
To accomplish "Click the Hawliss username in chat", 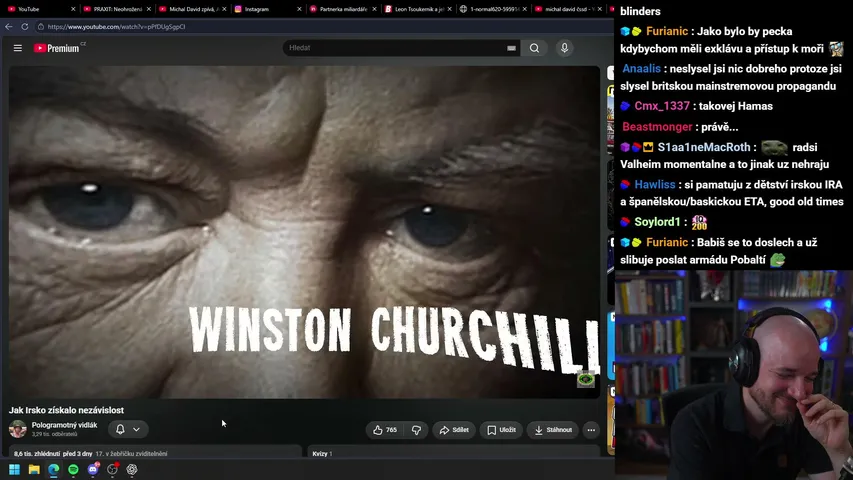I will point(654,184).
